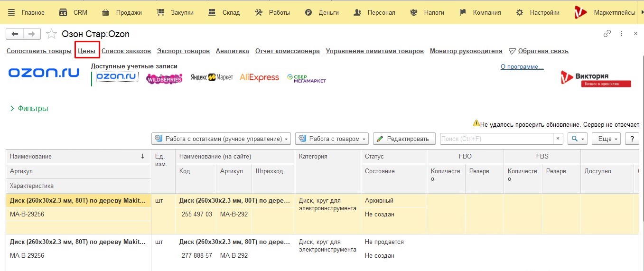This screenshot has height=271, width=644.
Task: Select the Wildberries account logo
Action: point(164,78)
